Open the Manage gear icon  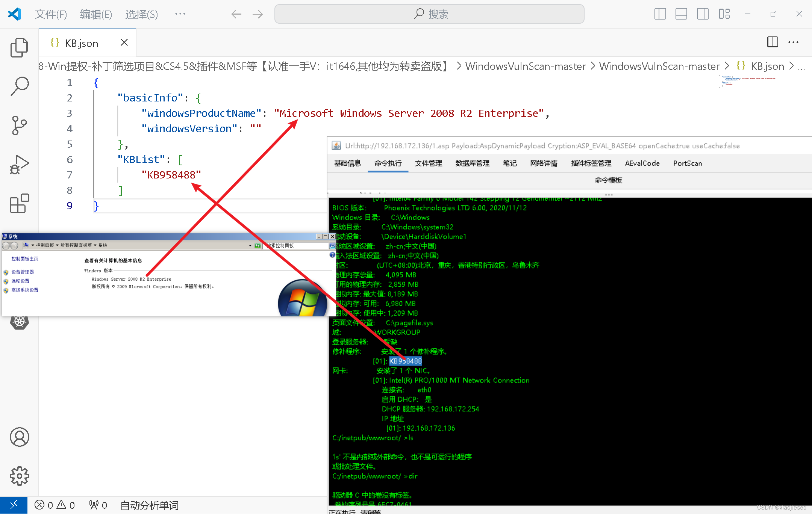pyautogui.click(x=19, y=476)
